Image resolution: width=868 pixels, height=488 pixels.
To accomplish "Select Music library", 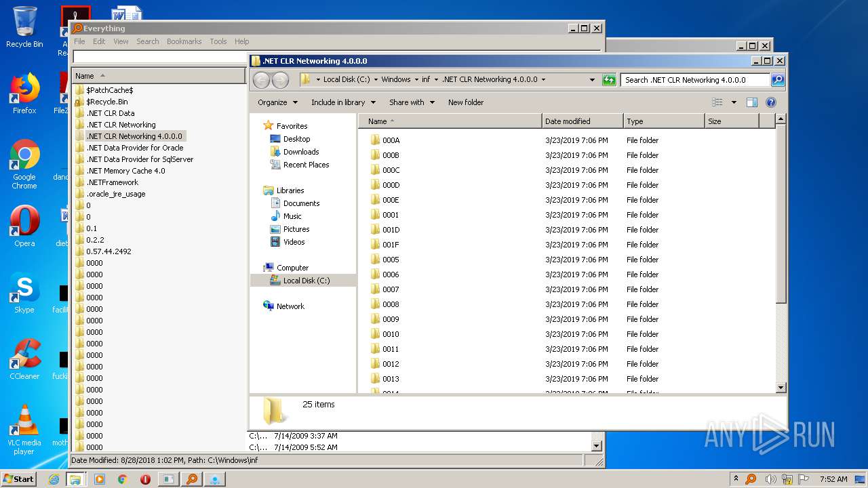I will tap(285, 216).
